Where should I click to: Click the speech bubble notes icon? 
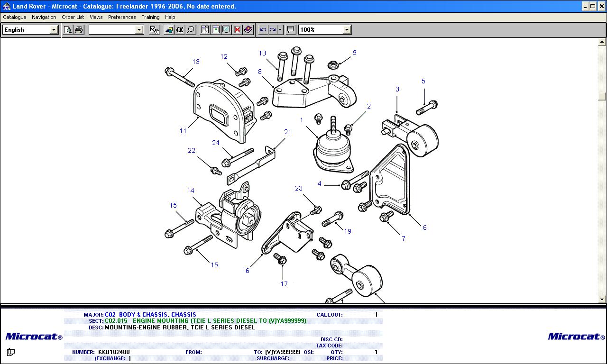click(291, 30)
